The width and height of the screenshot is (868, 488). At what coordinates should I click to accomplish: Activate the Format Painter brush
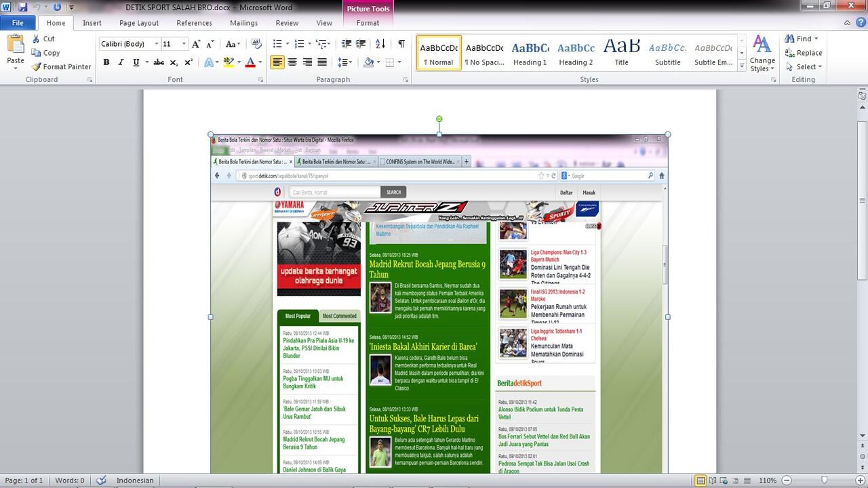(x=37, y=66)
